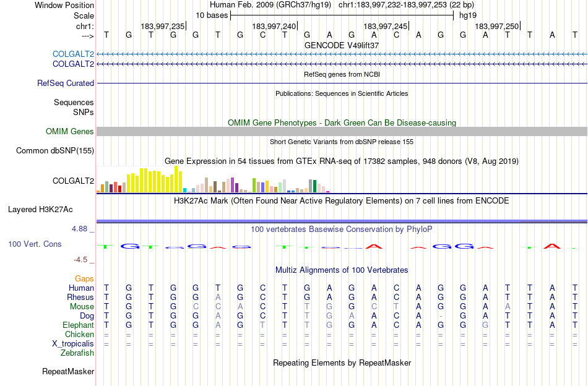This screenshot has width=588, height=386.
Task: Click the 183,997,240 ruler coordinate
Action: [x=274, y=26]
